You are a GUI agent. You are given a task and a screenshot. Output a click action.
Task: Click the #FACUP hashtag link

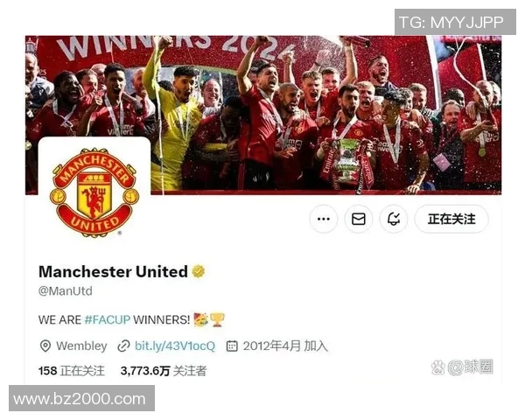point(108,319)
